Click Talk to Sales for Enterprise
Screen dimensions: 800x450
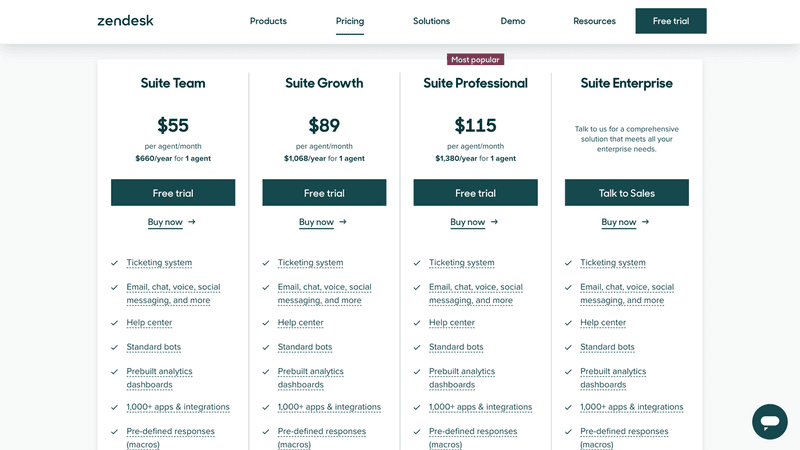(627, 193)
